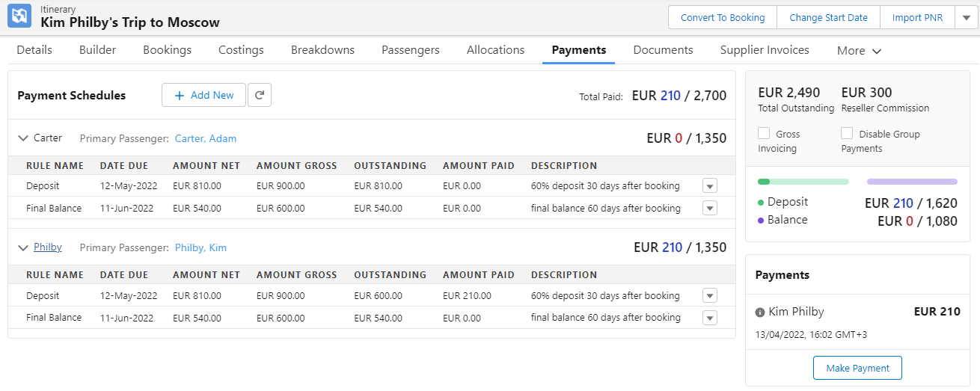
Task: Switch to the Supplier Invoices tab
Action: pyautogui.click(x=764, y=50)
